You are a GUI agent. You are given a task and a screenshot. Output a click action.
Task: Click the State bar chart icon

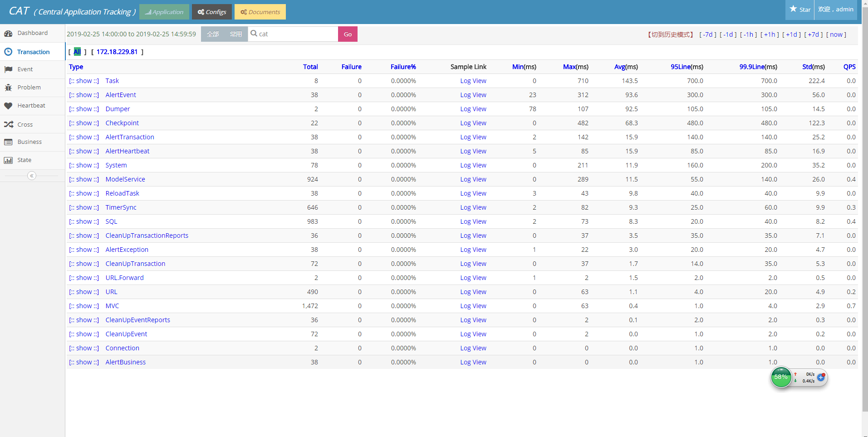point(8,160)
